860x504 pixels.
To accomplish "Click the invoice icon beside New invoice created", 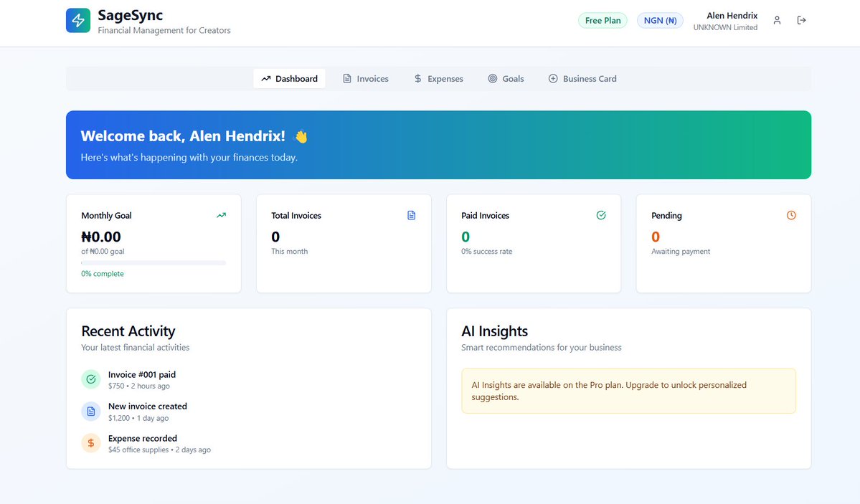I will 90,411.
